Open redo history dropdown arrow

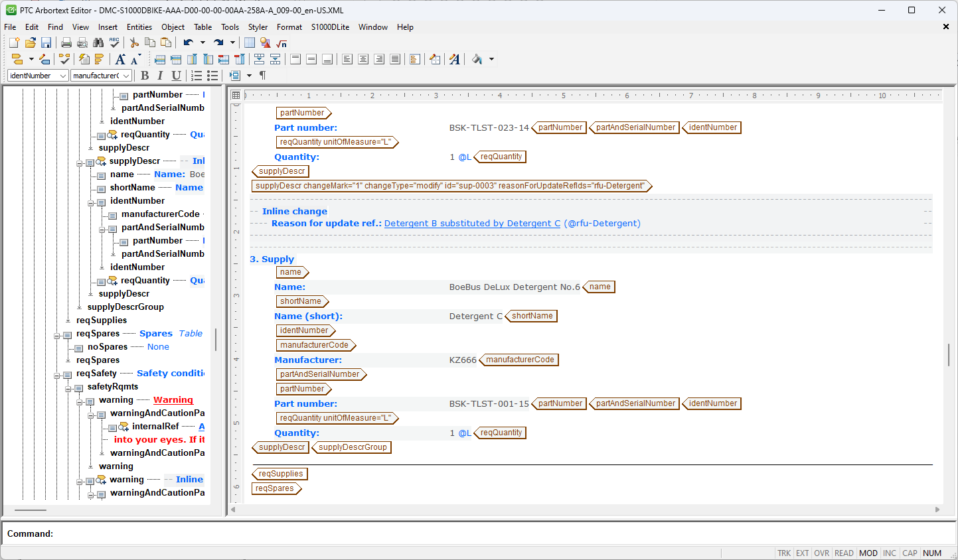(232, 42)
